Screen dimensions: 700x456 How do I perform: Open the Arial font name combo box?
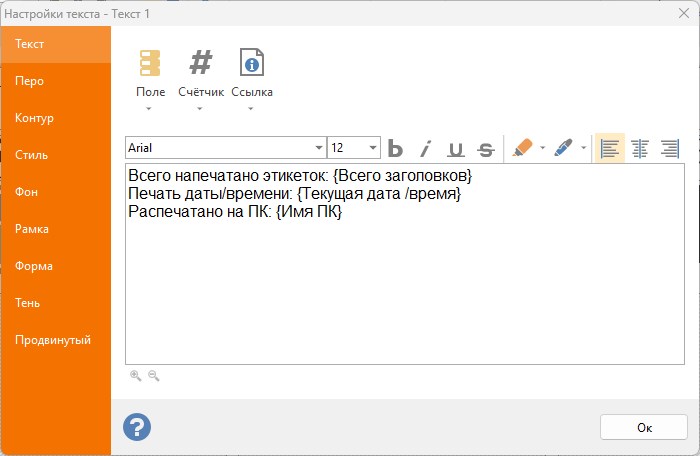pyautogui.click(x=225, y=148)
